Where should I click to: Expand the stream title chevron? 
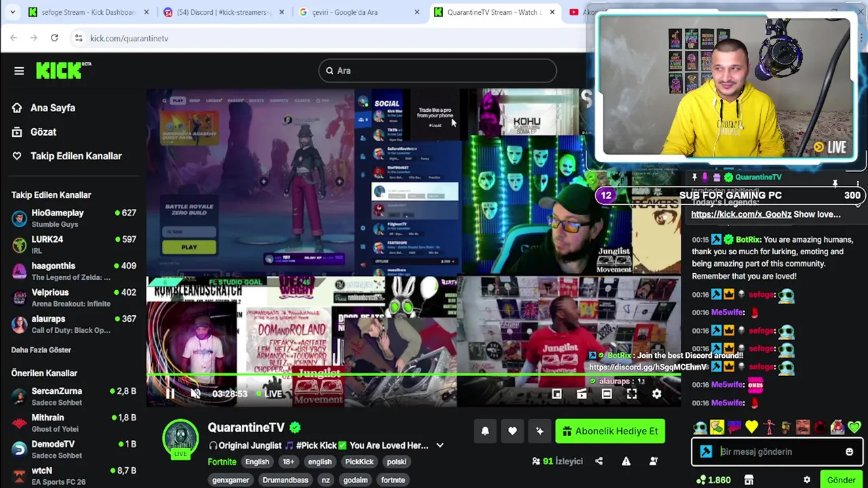439,445
